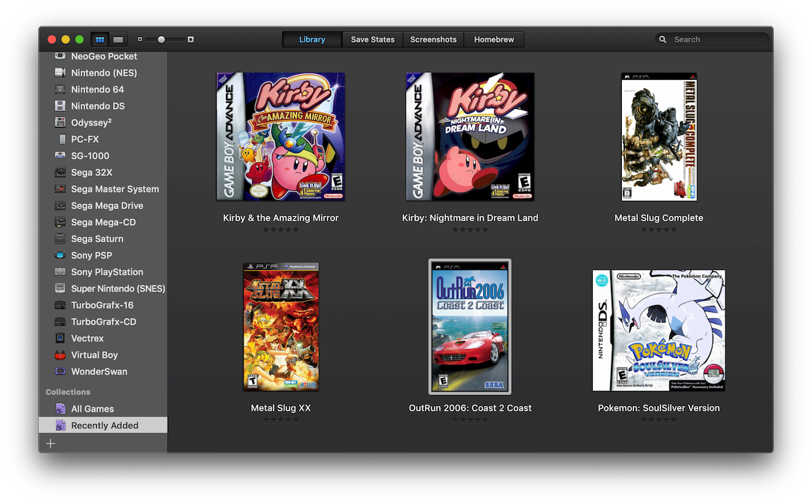
Task: Click the Virtual Boy headset icon
Action: pos(60,354)
